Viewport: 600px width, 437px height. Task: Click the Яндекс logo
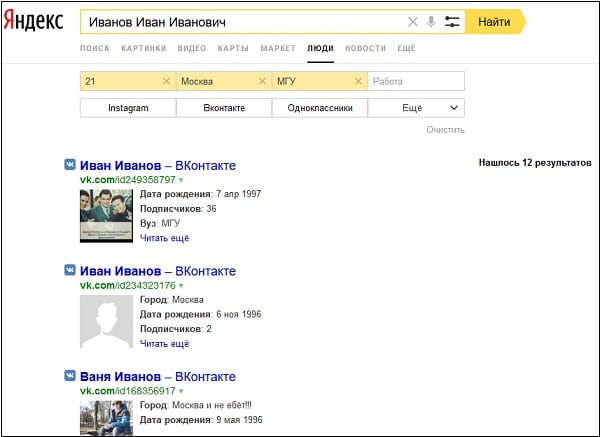[x=33, y=20]
